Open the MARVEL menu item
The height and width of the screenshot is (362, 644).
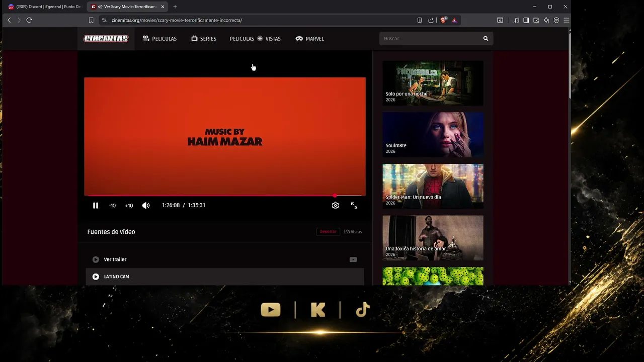pos(309,39)
